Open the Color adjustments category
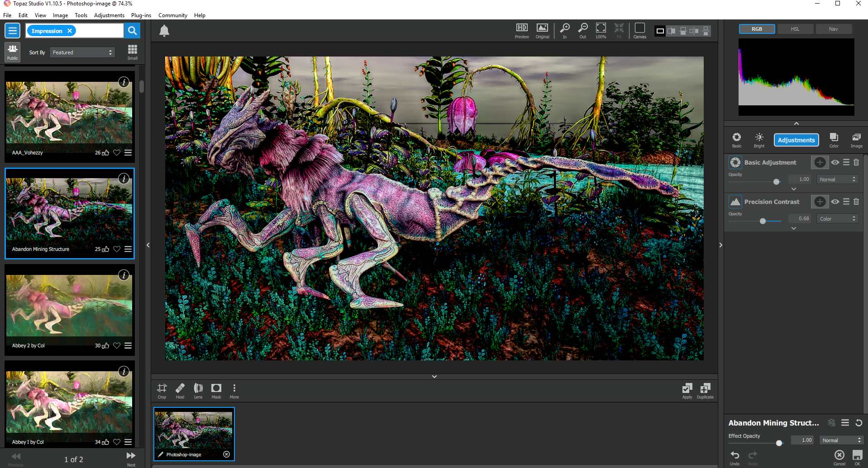This screenshot has height=468, width=868. tap(834, 140)
